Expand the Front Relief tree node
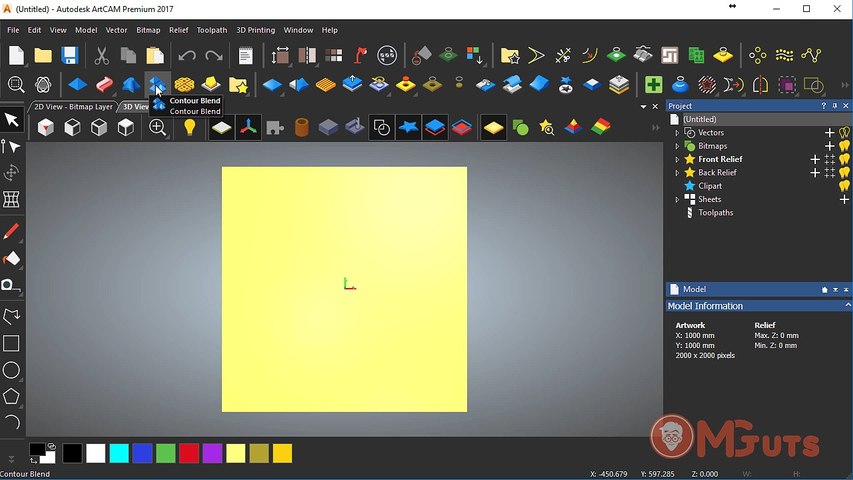 tap(677, 159)
